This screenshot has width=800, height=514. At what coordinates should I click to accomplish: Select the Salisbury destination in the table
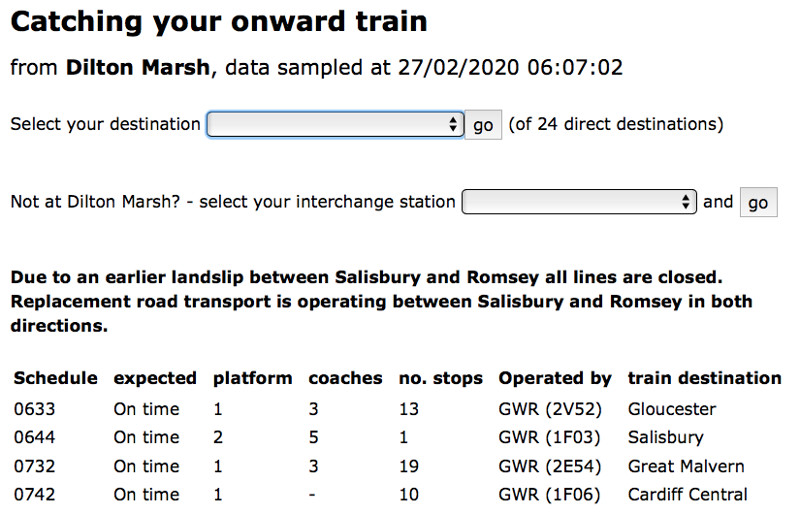point(665,437)
